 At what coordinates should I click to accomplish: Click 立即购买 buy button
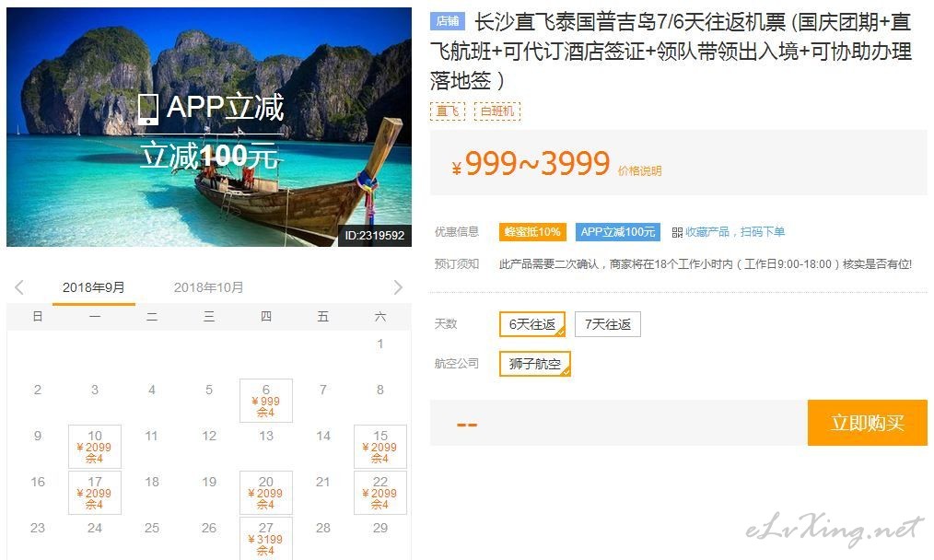pos(868,423)
